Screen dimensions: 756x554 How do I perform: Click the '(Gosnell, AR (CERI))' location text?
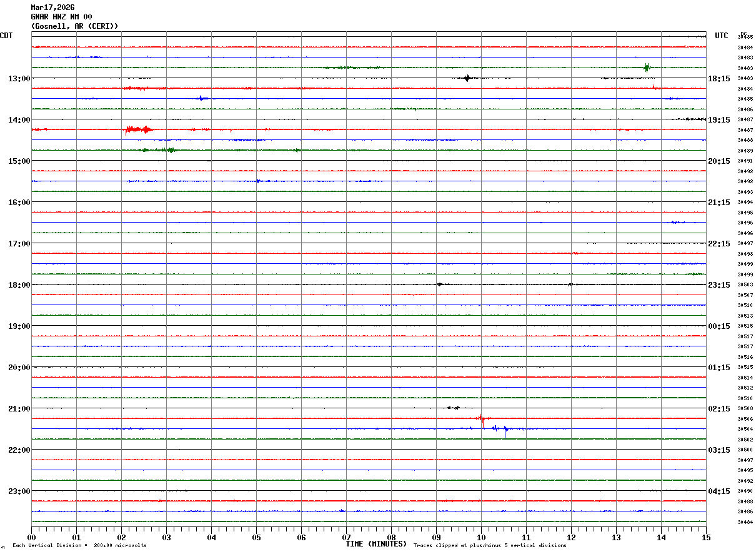[x=74, y=26]
